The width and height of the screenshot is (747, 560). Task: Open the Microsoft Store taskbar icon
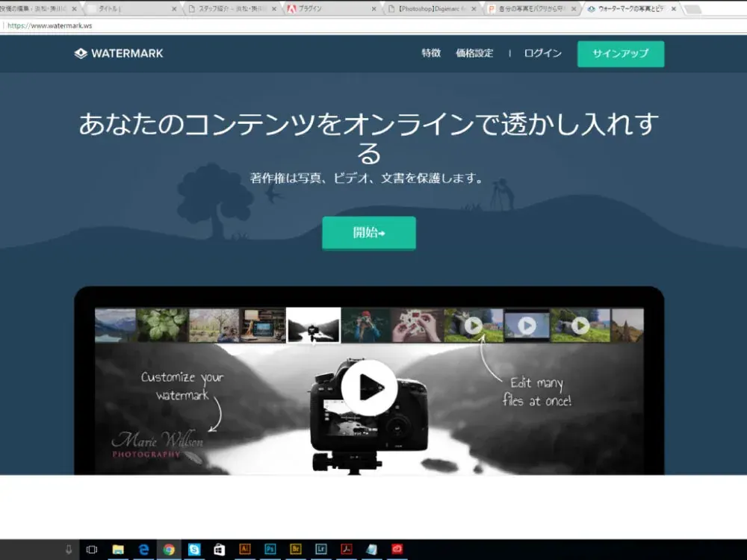219,550
